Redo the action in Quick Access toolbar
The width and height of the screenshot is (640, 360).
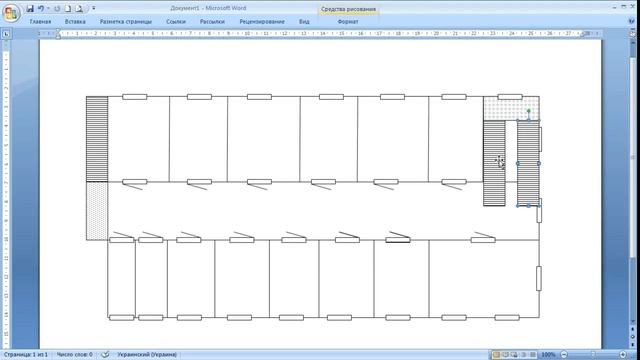coord(57,8)
